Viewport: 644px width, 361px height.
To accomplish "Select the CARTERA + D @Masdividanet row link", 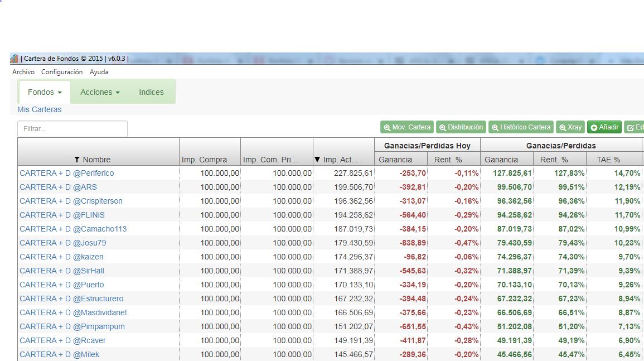I will [73, 312].
